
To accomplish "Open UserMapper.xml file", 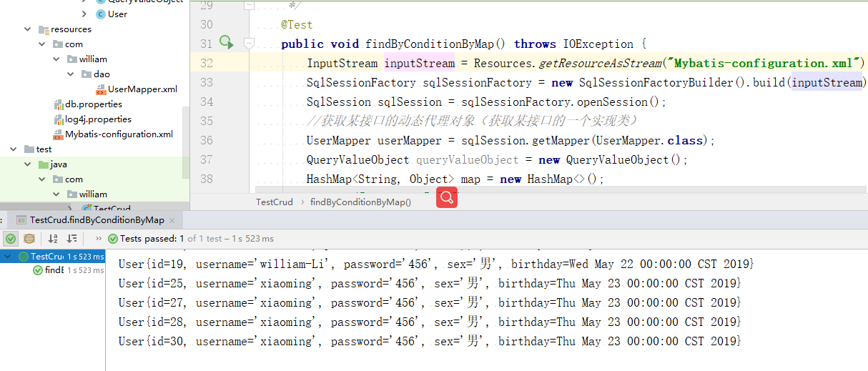I will 142,89.
